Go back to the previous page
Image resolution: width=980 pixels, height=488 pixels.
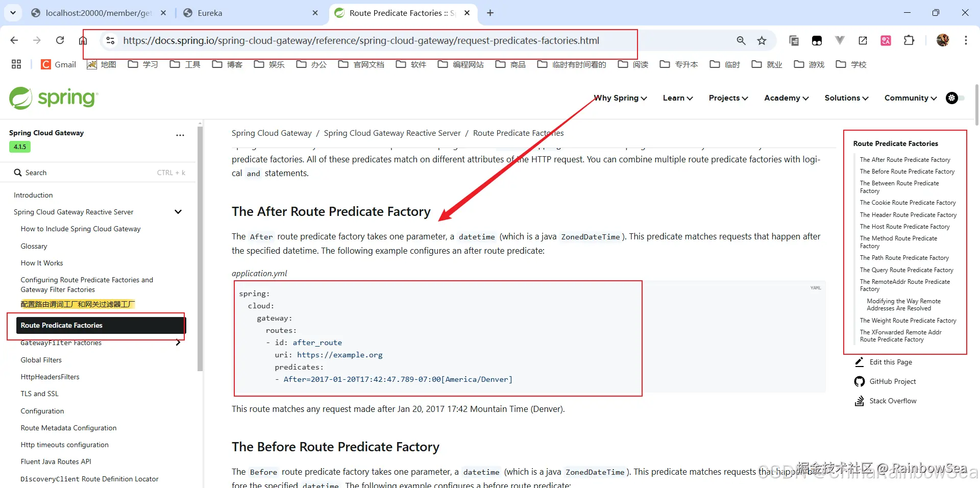point(14,40)
